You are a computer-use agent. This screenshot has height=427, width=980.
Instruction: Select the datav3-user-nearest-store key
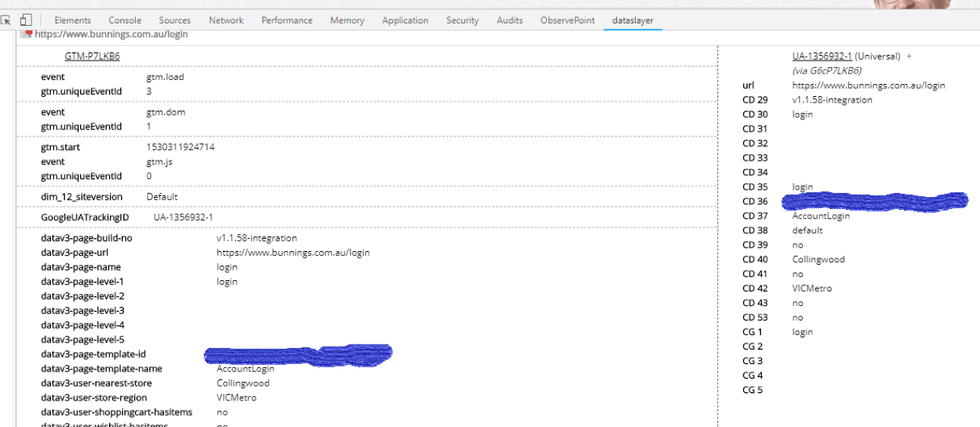(x=96, y=383)
